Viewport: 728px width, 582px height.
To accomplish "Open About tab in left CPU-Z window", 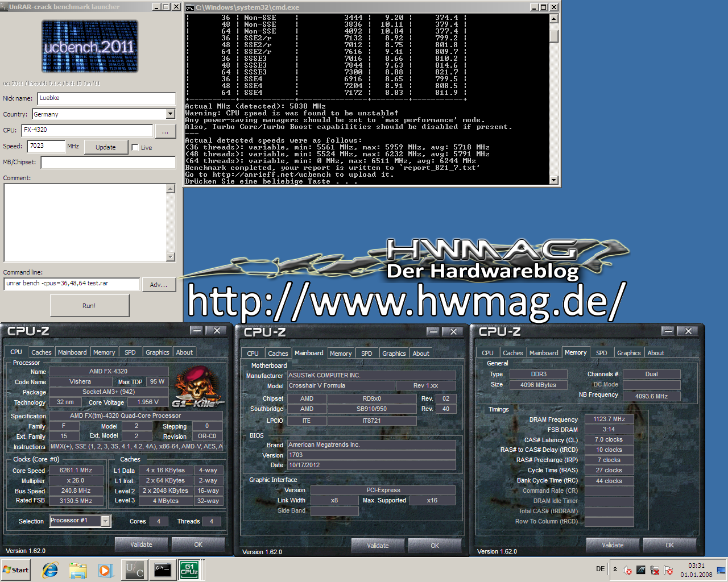I will tap(184, 352).
